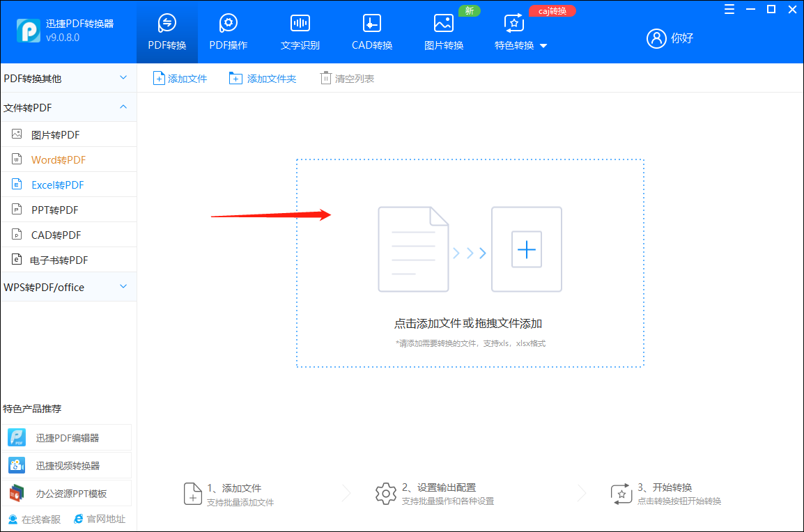The image size is (804, 532).
Task: Select 图片转PDF in sidebar
Action: pos(68,134)
